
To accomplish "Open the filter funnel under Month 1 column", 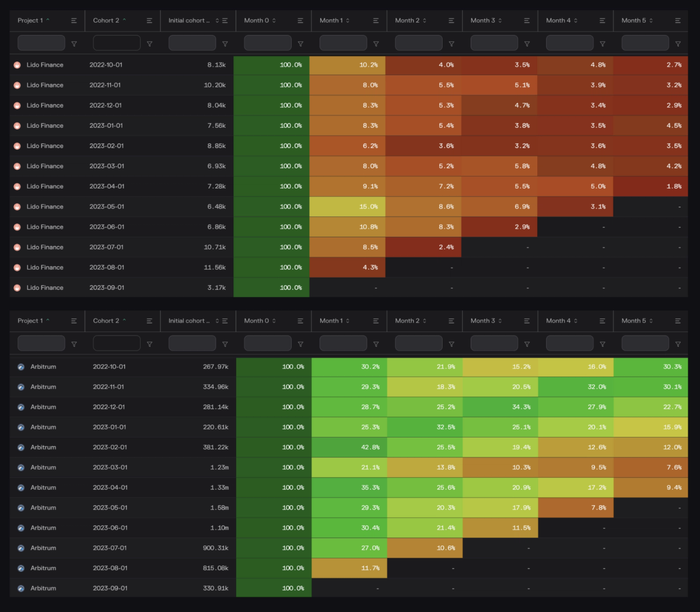I will coord(376,42).
